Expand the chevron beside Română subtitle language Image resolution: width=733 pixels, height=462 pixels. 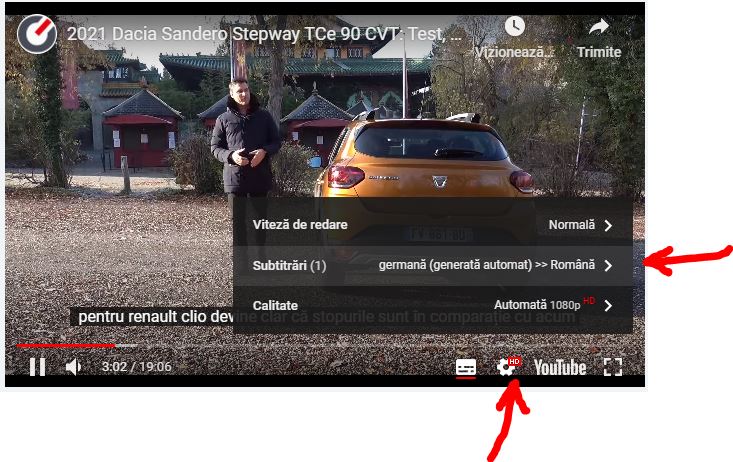pos(608,266)
